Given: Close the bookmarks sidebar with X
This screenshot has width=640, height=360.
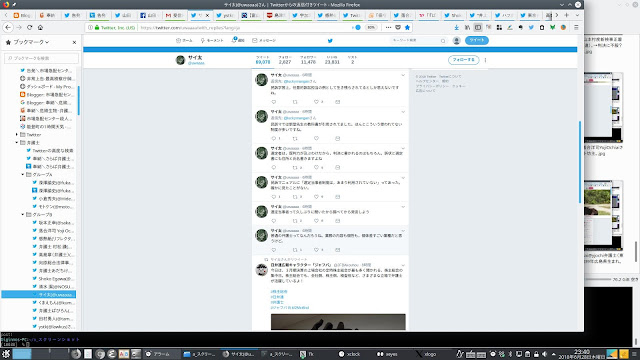Looking at the screenshot, I should tap(74, 42).
